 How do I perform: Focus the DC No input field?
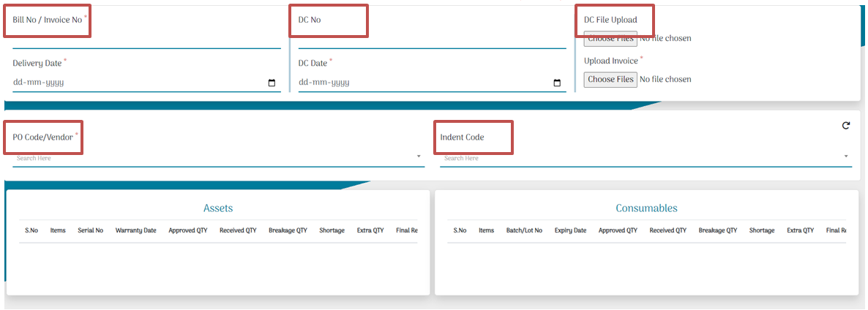coord(432,39)
